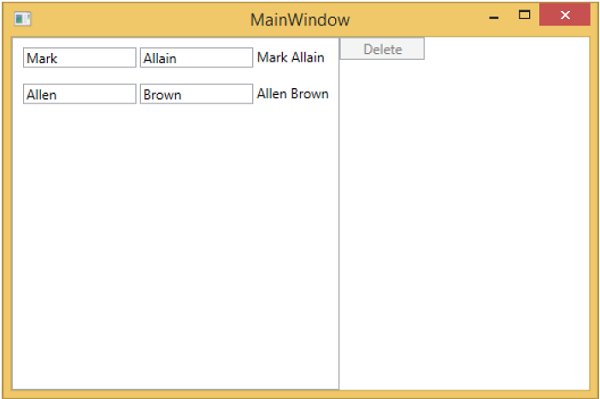Maximize the MainWindow window
This screenshot has width=600, height=399.
[x=524, y=15]
